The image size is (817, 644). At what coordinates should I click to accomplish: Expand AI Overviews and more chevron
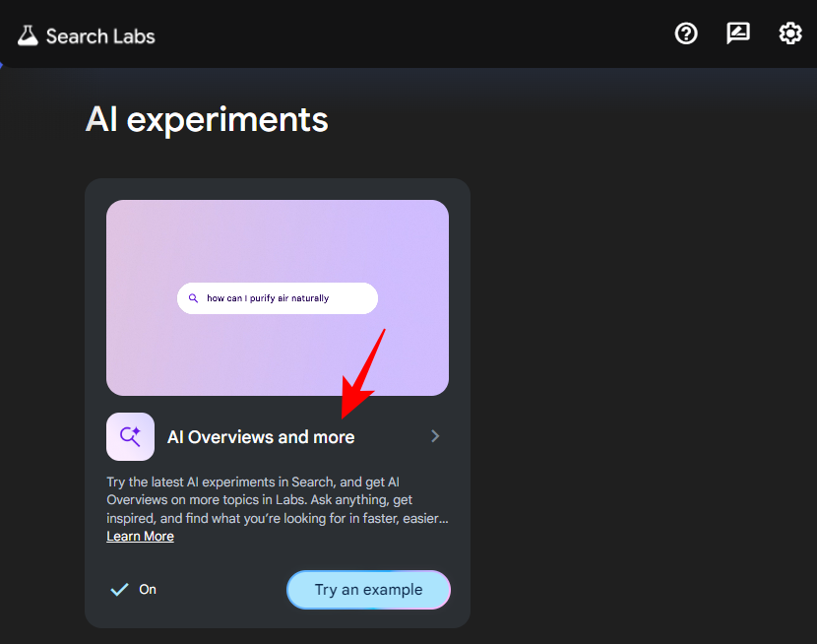coord(435,436)
